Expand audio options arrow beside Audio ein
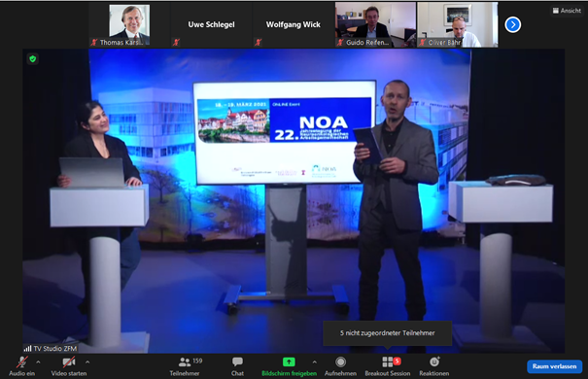The width and height of the screenshot is (588, 379). click(x=38, y=362)
